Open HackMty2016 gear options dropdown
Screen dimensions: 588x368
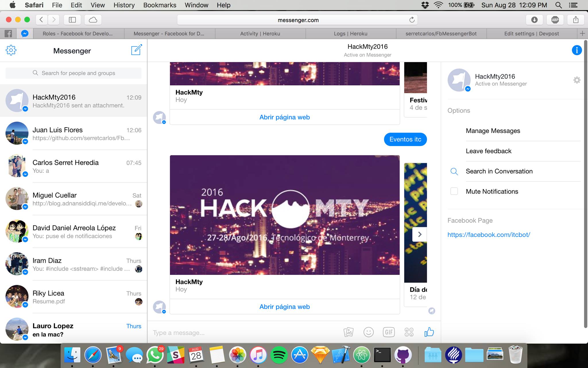pos(577,80)
